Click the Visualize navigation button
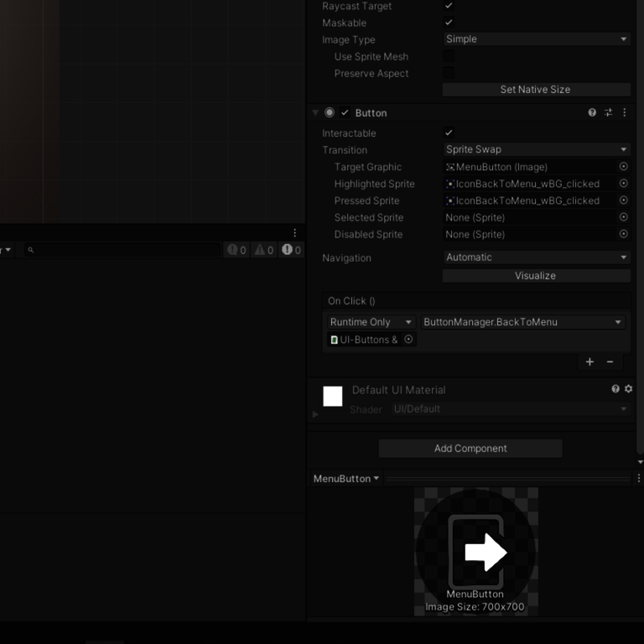644x644 pixels. [x=536, y=276]
